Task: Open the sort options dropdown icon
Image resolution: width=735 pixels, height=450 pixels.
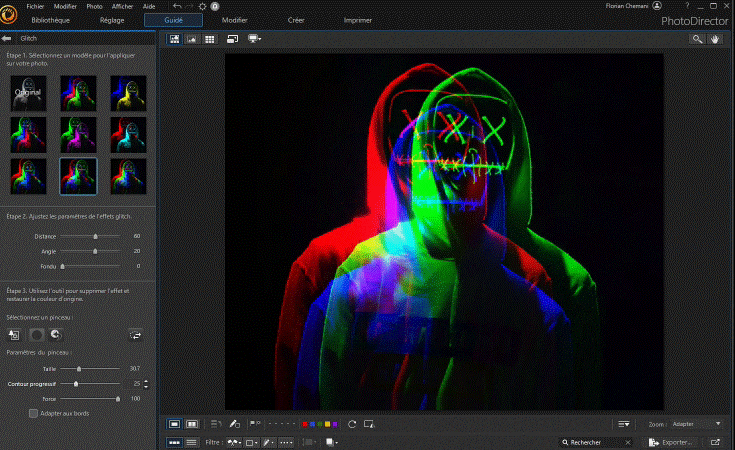Action: [623, 424]
